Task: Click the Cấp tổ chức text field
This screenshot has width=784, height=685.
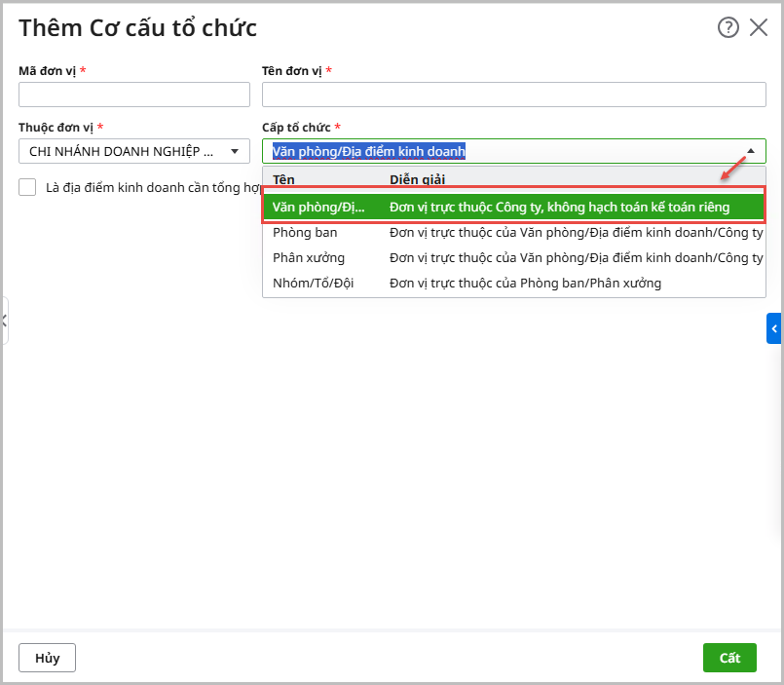Action: tap(502, 151)
